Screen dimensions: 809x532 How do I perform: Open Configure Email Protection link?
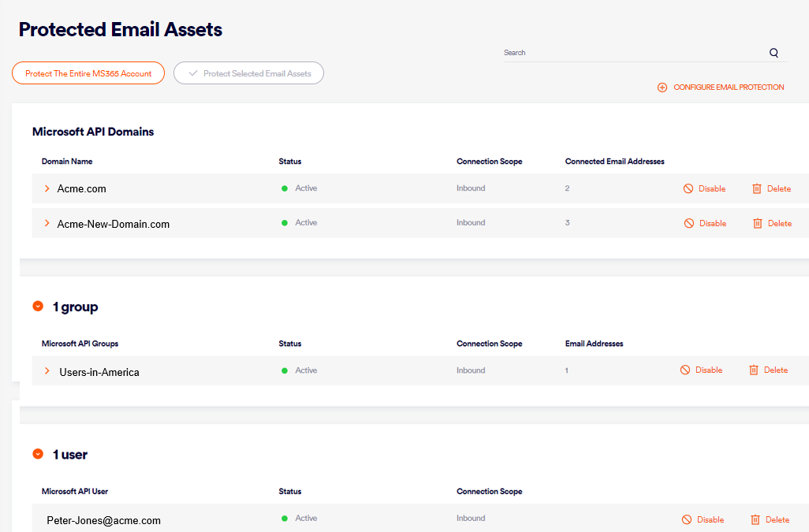pos(728,87)
